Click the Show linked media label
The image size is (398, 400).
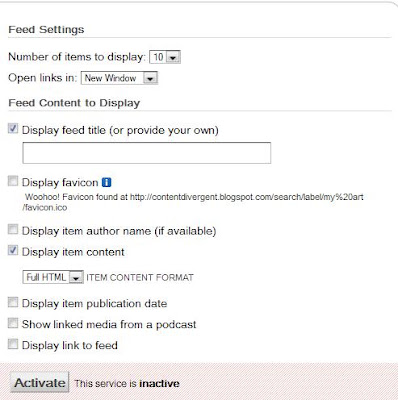pos(109,325)
